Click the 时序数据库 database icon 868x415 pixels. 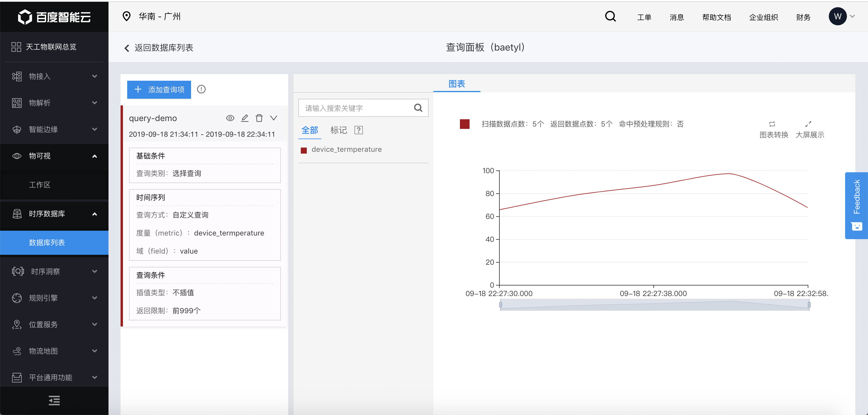[17, 214]
